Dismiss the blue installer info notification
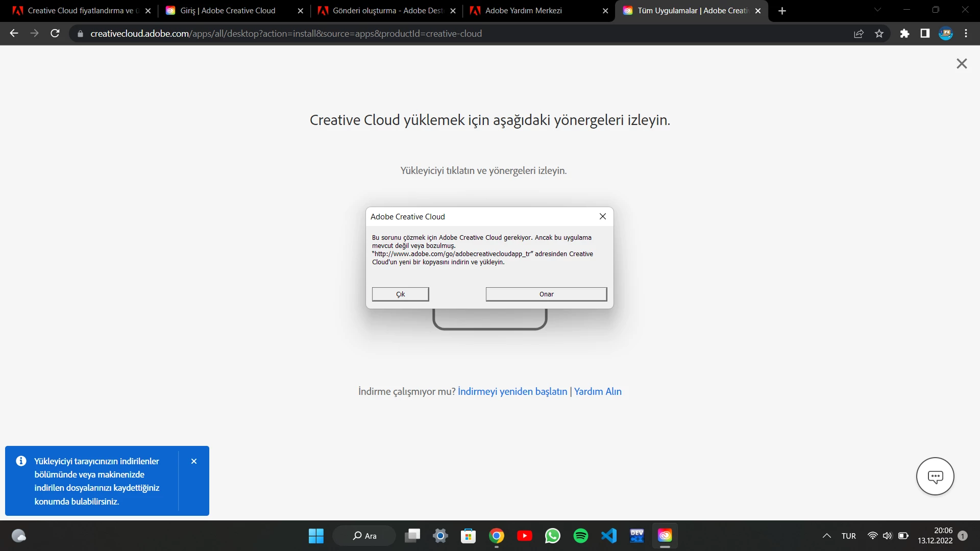The image size is (980, 551). [194, 461]
